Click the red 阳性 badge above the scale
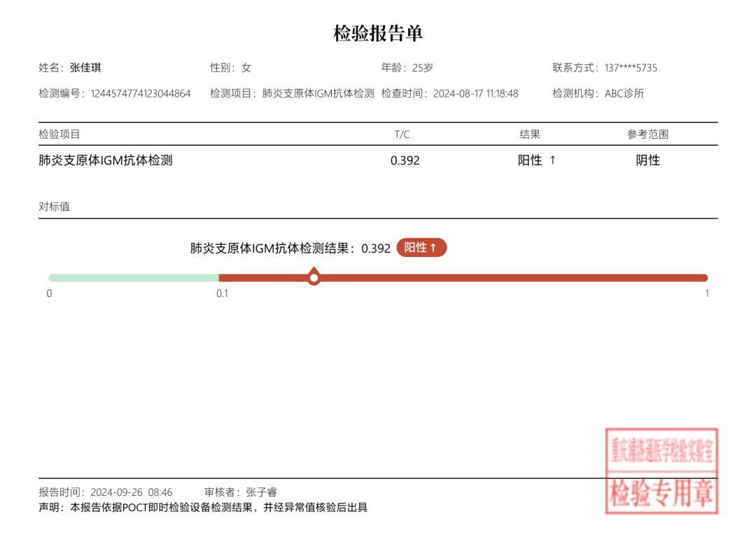Screen dimensions: 756x533 [x=421, y=248]
